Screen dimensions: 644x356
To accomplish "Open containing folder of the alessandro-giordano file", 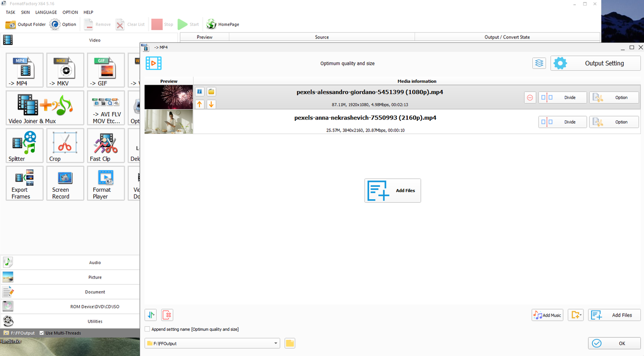I will tap(211, 92).
